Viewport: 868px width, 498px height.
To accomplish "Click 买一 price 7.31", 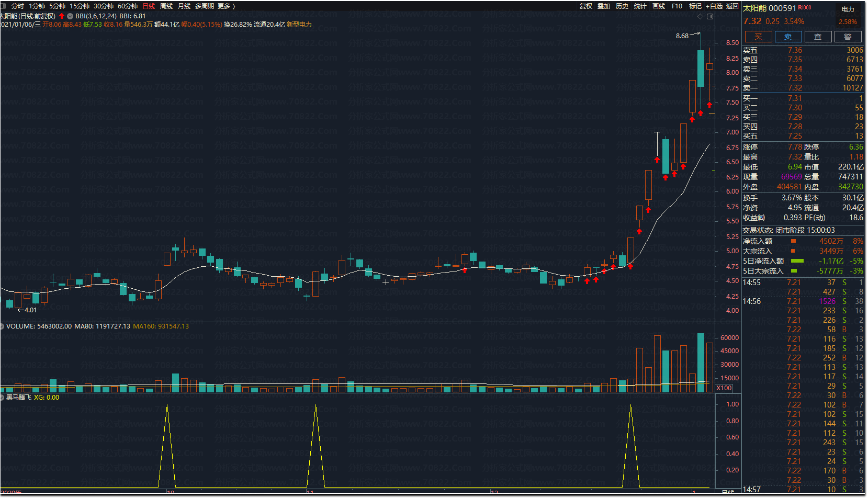I will click(x=795, y=98).
